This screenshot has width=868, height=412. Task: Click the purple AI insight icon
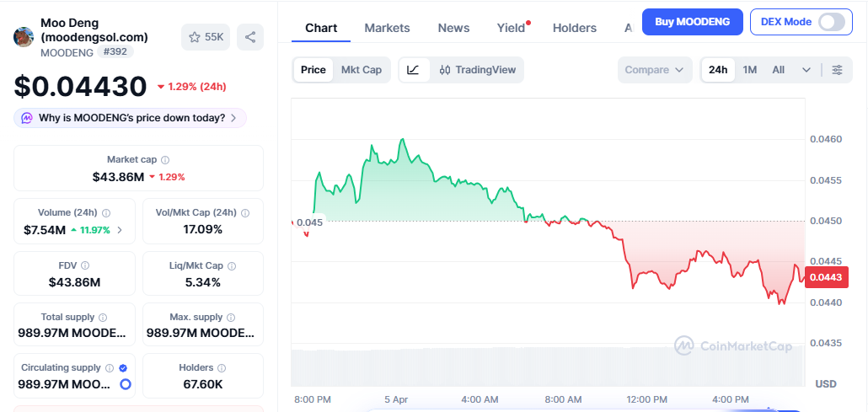click(27, 118)
